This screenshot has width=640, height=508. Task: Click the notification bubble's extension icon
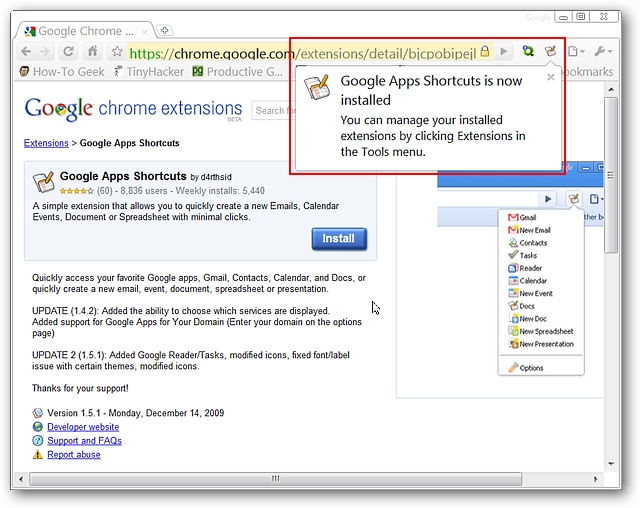click(x=317, y=87)
